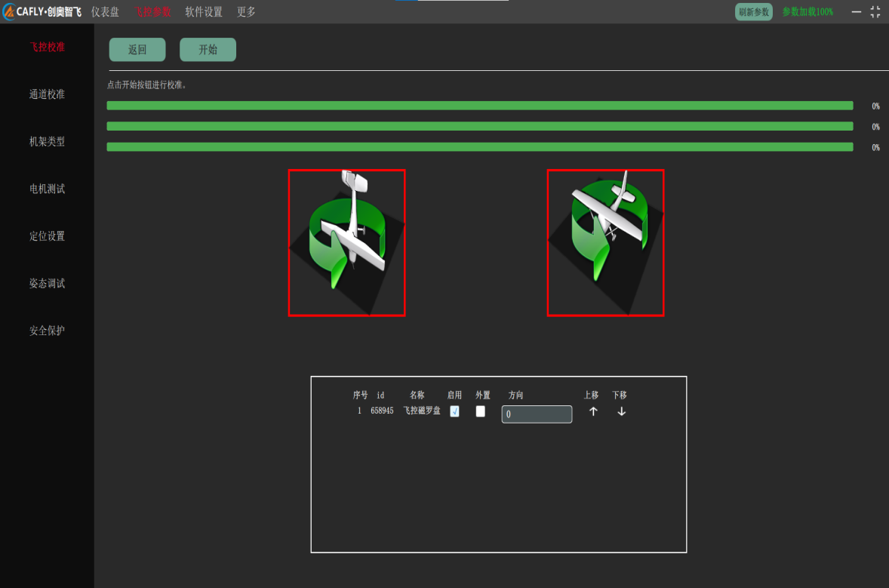The image size is (889, 588).
Task: Select 电机测试 in the sidebar
Action: pos(47,189)
